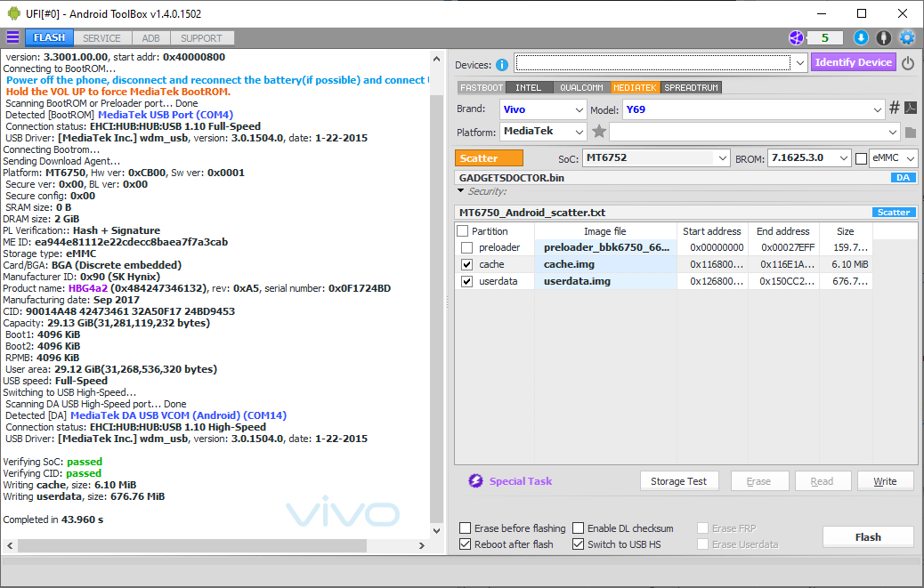The height and width of the screenshot is (588, 924).
Task: Click the hash symbol next to Model
Action: coord(895,109)
